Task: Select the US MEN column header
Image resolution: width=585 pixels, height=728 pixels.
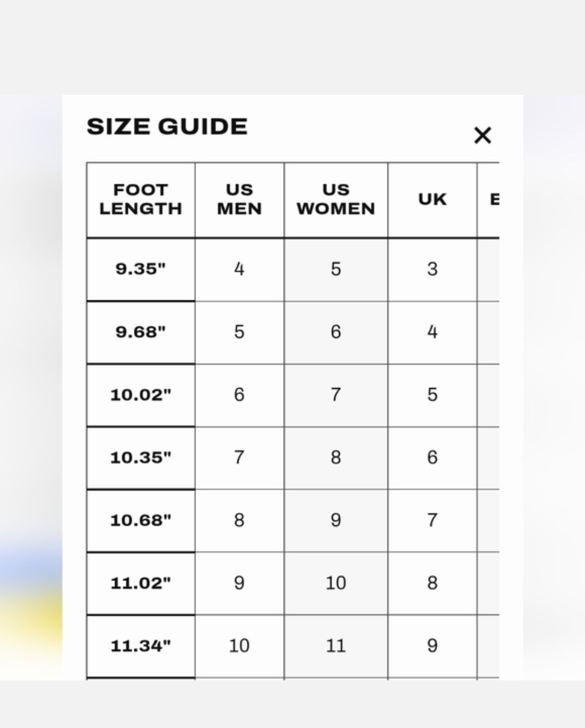Action: 239,199
